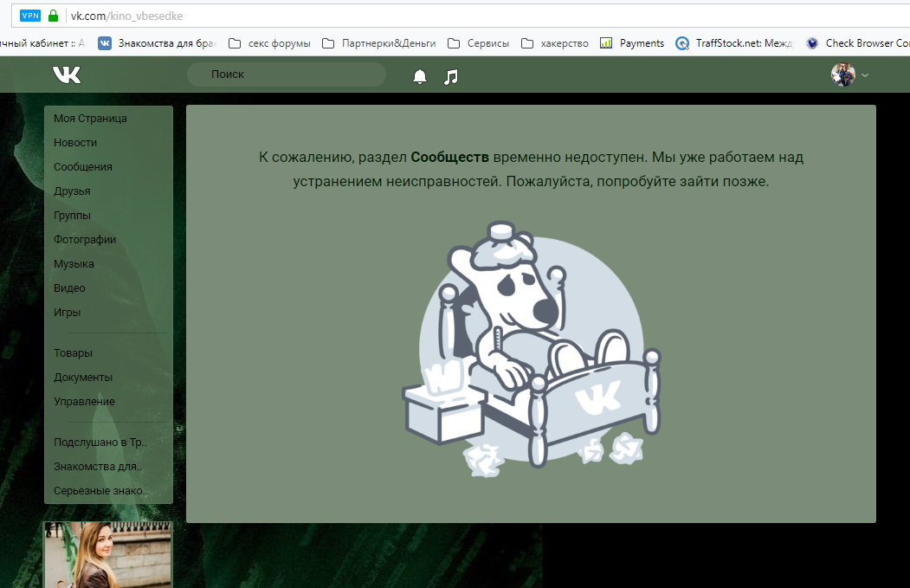Click the VPN badge in address bar
910x588 pixels.
tap(30, 16)
